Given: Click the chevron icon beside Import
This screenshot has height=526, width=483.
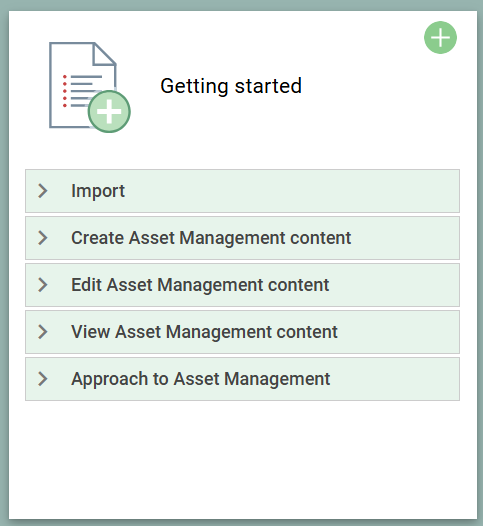Looking at the screenshot, I should pyautogui.click(x=43, y=191).
